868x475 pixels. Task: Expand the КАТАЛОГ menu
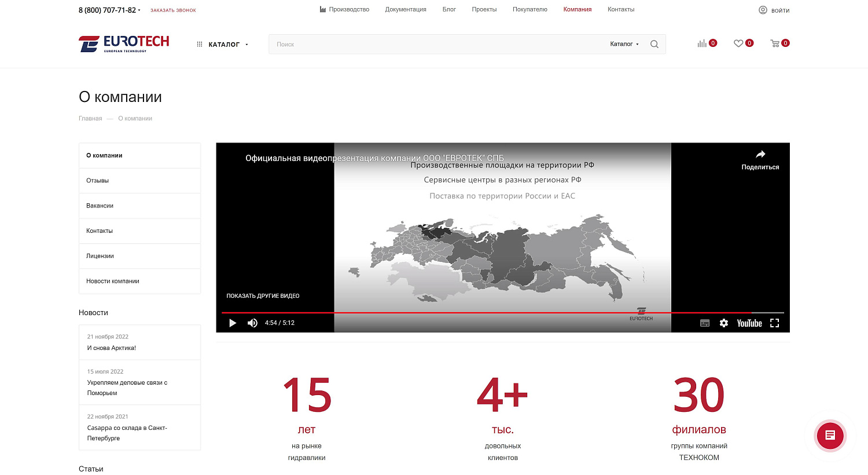(223, 45)
